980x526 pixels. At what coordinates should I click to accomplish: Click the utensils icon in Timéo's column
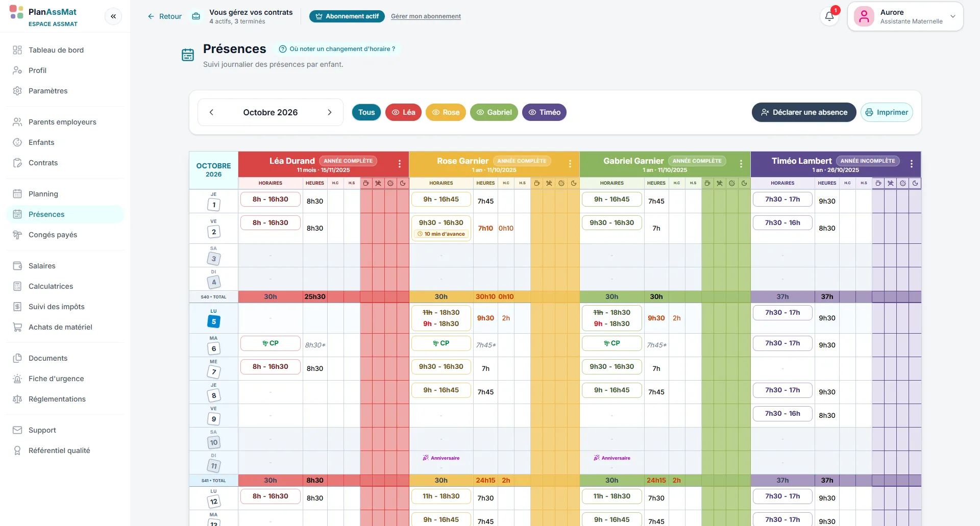[891, 183]
